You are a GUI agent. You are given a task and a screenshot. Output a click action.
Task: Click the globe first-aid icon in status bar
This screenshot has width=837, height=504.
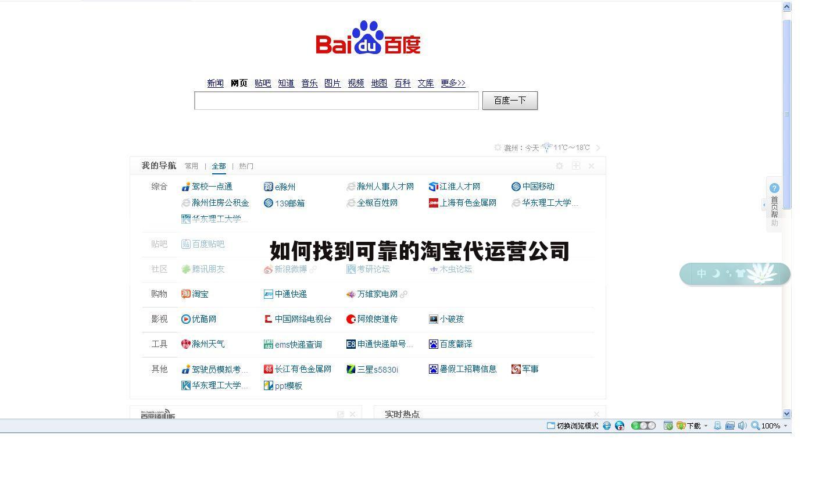[x=620, y=426]
